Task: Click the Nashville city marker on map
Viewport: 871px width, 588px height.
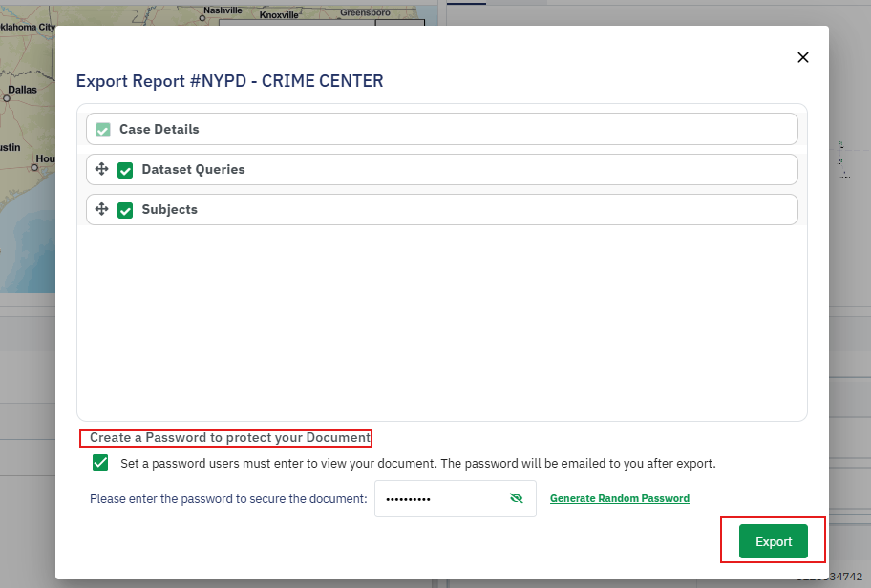Action: 202,18
